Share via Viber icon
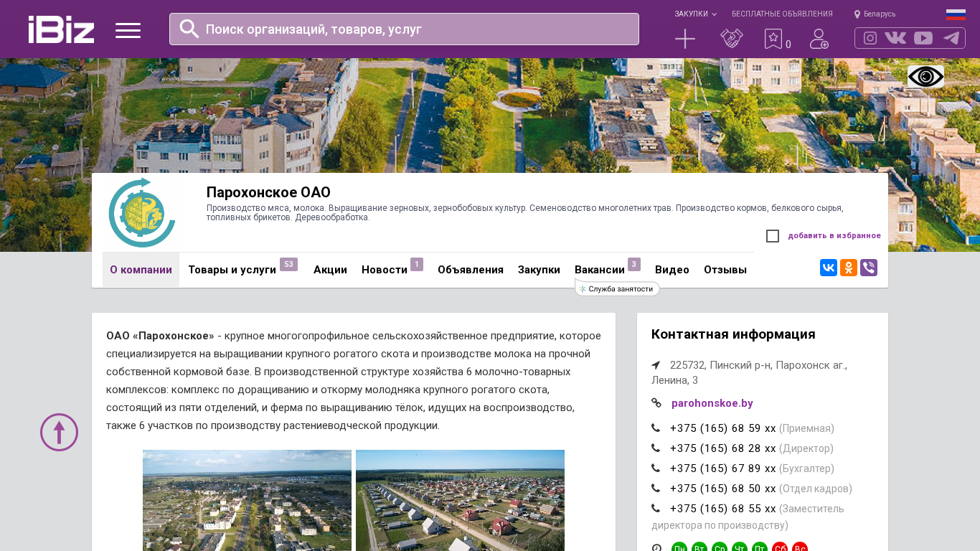980x551 pixels. [869, 268]
